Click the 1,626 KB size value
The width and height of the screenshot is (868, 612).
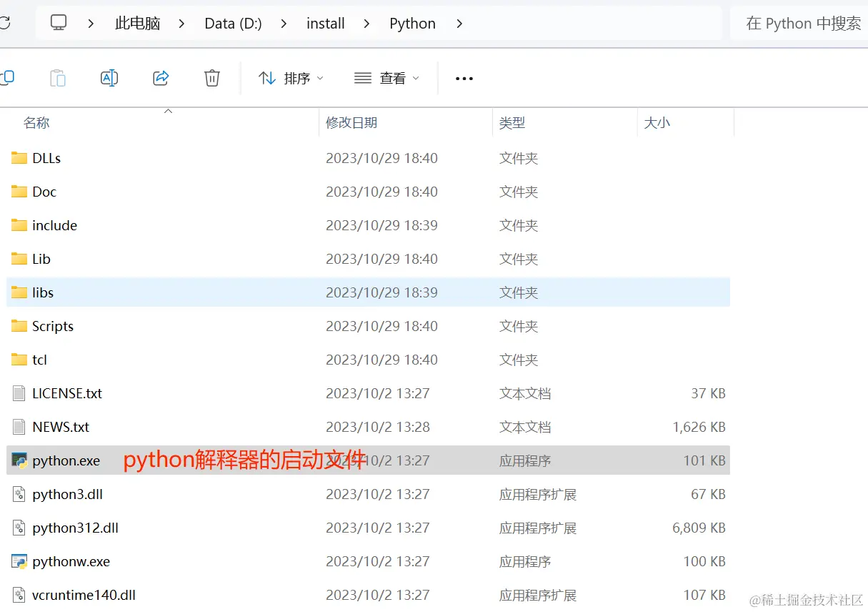tap(699, 427)
